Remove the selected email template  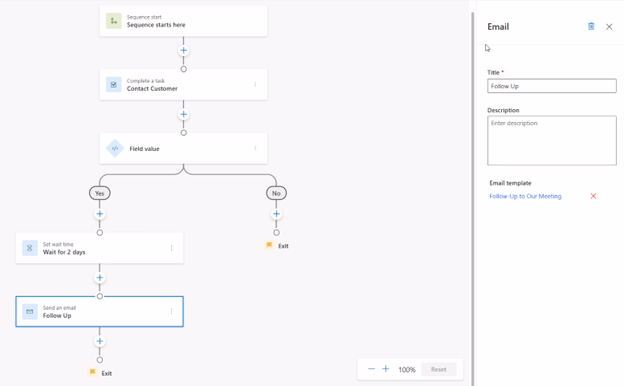[x=593, y=196]
